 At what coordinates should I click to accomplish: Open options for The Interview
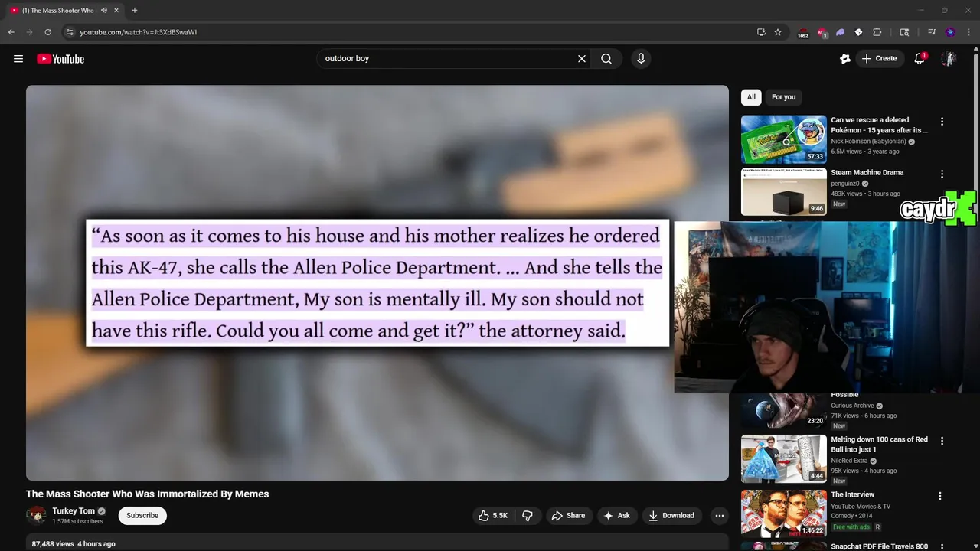click(940, 496)
